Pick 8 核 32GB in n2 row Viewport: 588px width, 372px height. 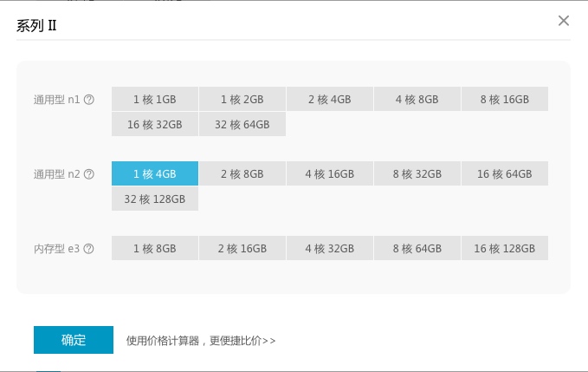pyautogui.click(x=417, y=174)
